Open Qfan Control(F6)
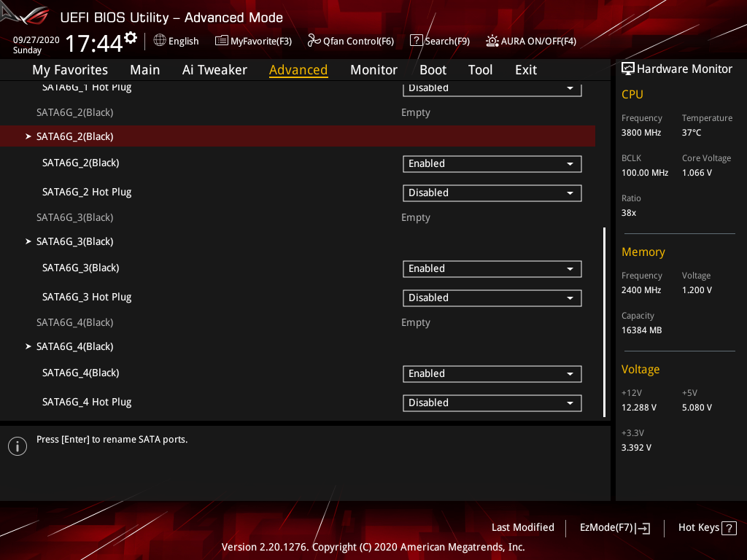747x560 pixels. [351, 41]
